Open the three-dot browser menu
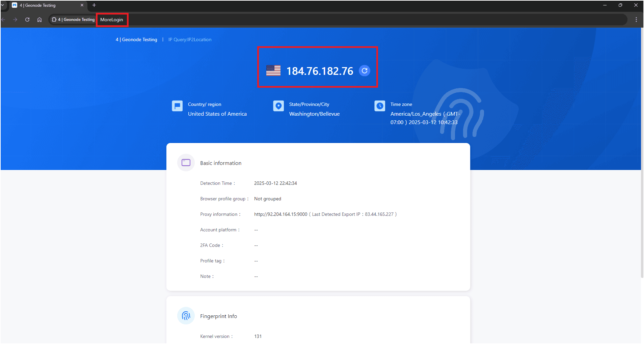This screenshot has height=344, width=644. [x=636, y=20]
